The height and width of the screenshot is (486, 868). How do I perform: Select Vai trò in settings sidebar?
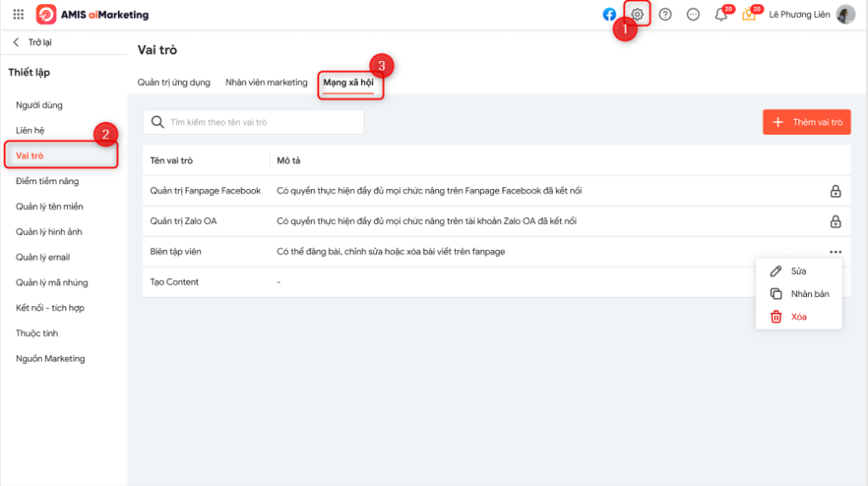tap(30, 156)
